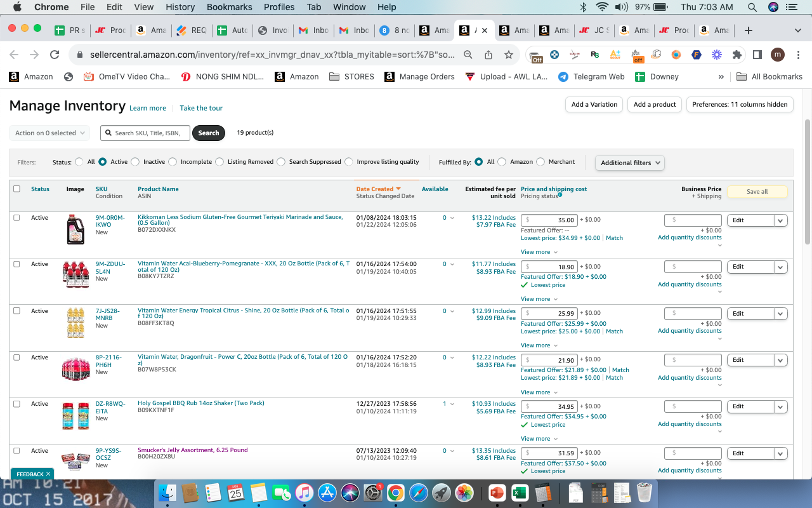Open a new Chrome tab with plus button

click(x=749, y=30)
